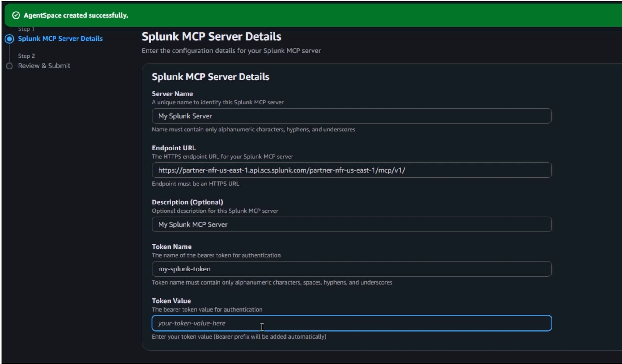
Task: Click the Step 2 circle indicator
Action: pos(9,66)
